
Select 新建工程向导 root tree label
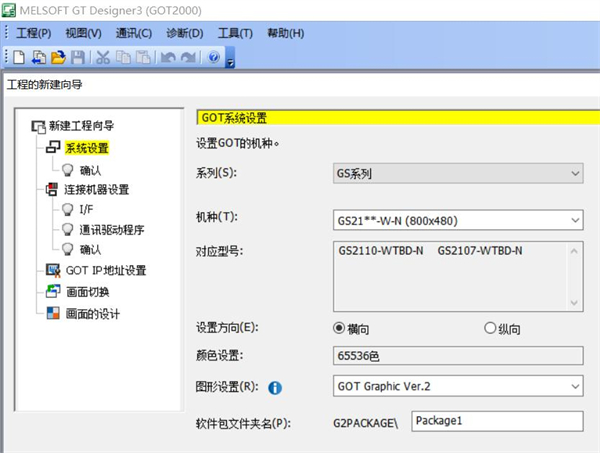[x=81, y=125]
